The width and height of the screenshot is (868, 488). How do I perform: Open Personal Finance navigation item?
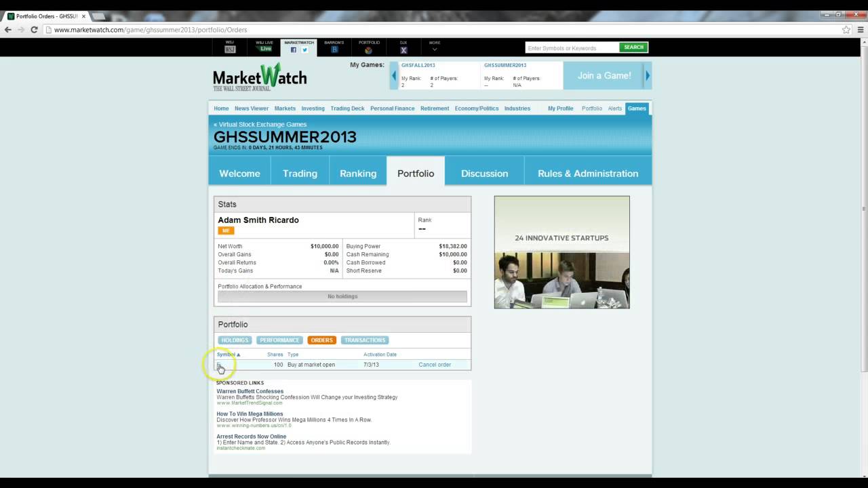point(392,108)
